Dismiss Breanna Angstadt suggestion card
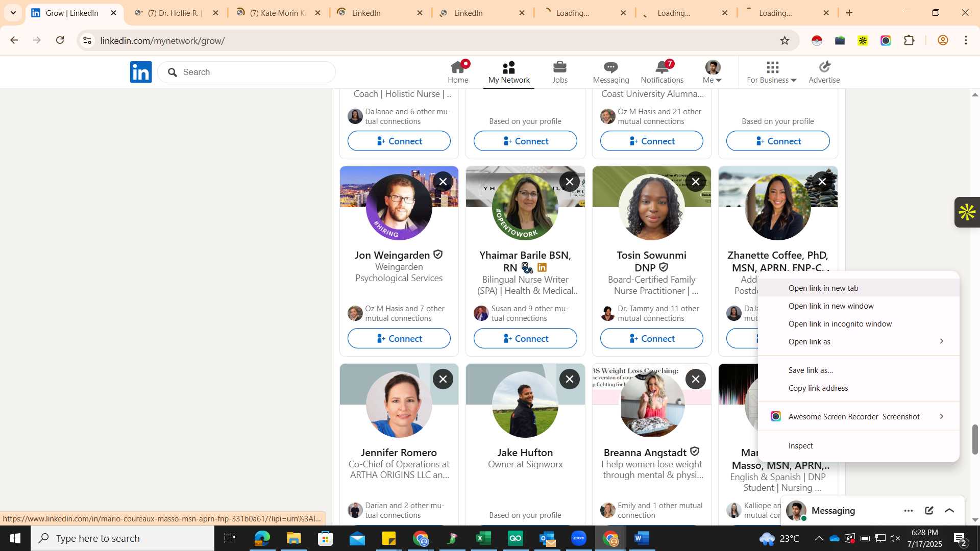Viewport: 980px width, 551px height. click(696, 379)
